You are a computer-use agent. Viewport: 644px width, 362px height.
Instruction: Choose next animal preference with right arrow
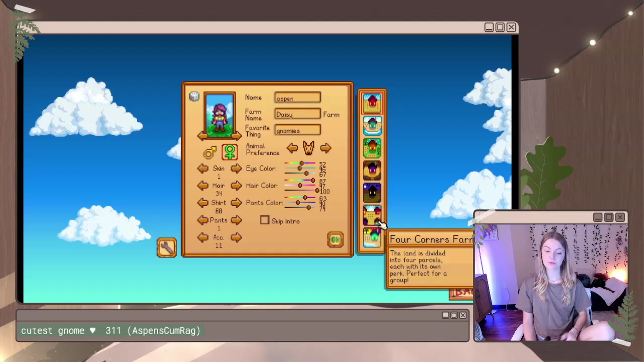pos(326,148)
